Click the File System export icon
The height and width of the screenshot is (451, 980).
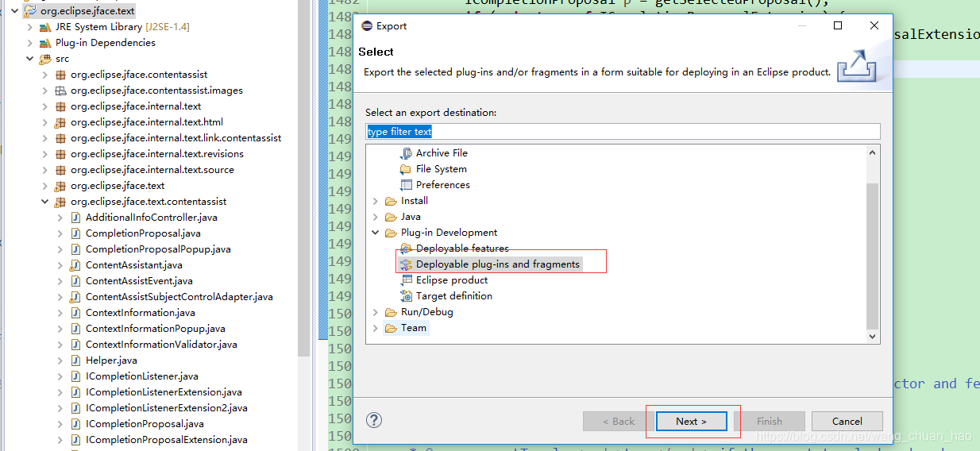click(x=406, y=169)
